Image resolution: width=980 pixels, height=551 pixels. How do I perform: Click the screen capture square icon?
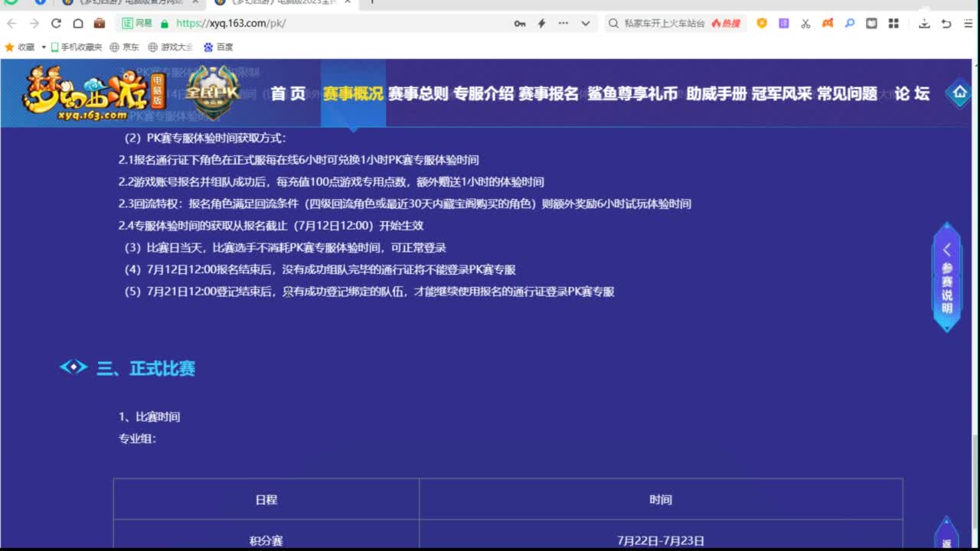pyautogui.click(x=871, y=24)
